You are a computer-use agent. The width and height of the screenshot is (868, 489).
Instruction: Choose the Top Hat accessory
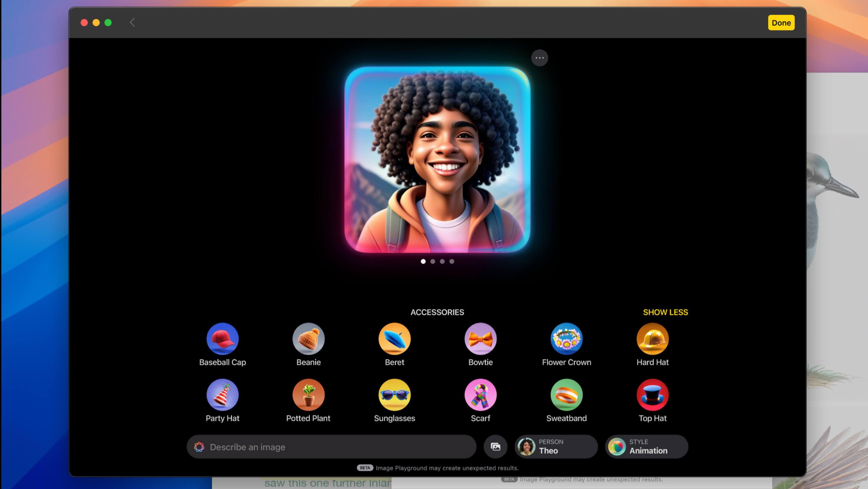[x=652, y=395]
